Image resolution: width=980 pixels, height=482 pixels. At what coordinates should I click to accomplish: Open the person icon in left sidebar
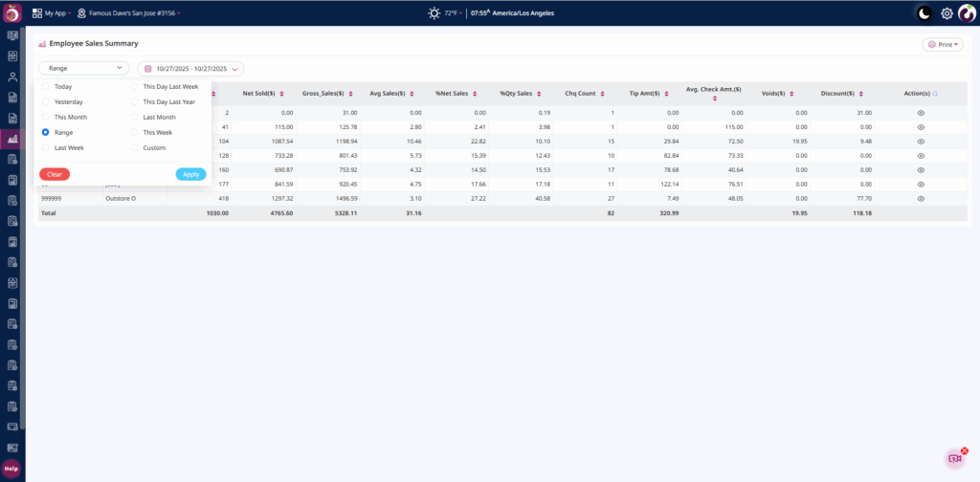click(x=12, y=77)
